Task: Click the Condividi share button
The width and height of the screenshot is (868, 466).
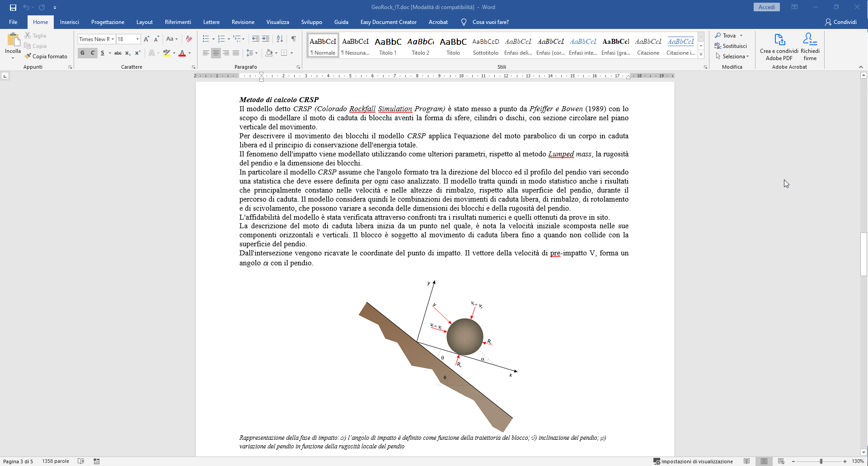Action: click(x=841, y=22)
